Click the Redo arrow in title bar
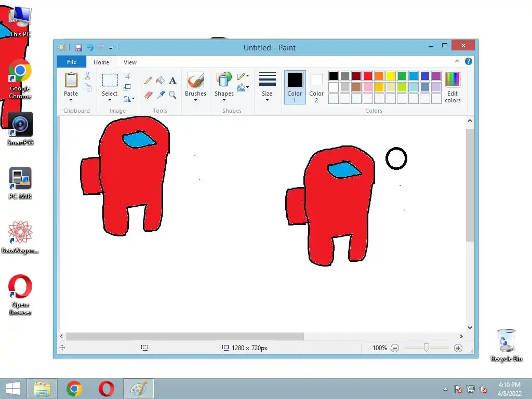This screenshot has height=399, width=532. tap(101, 47)
